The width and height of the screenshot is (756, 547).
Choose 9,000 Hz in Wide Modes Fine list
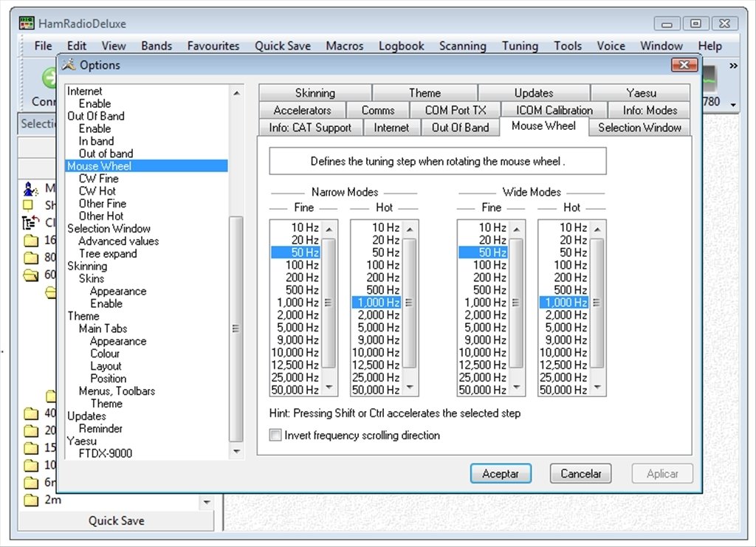tap(483, 340)
